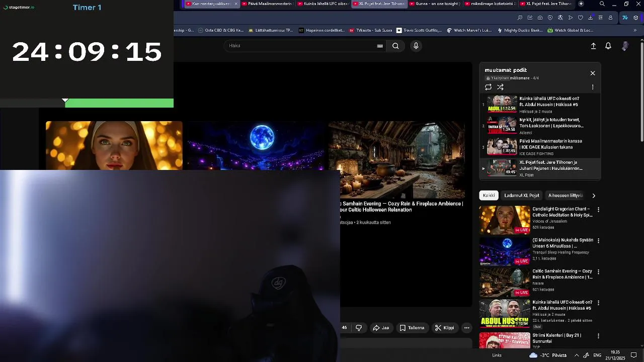Click the YouTube search magnifier button
This screenshot has width=644, height=362.
(x=395, y=46)
